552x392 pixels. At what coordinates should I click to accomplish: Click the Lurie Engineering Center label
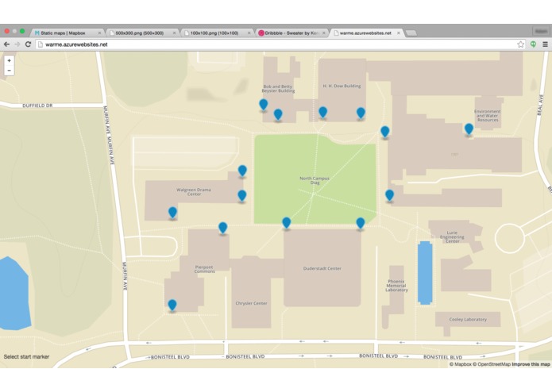click(453, 237)
